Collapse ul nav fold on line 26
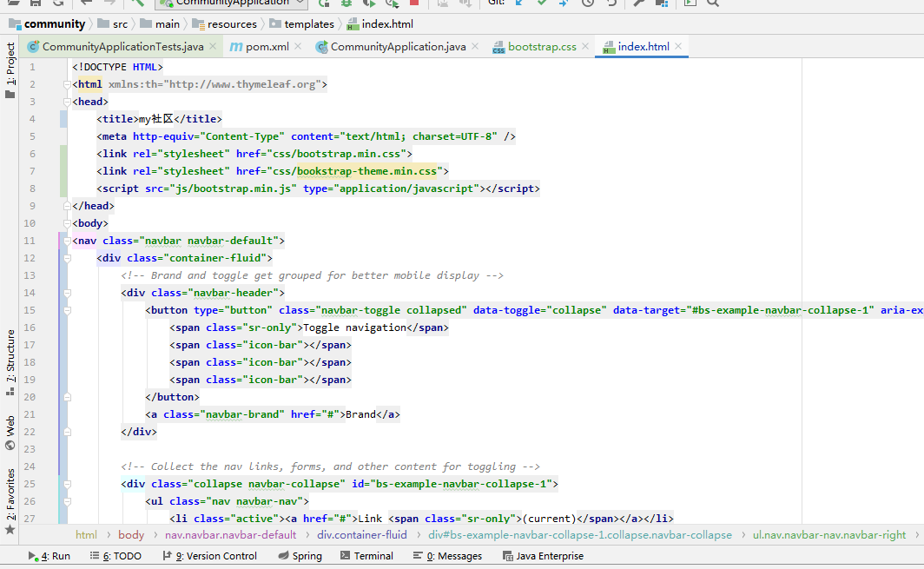Image resolution: width=924 pixels, height=569 pixels. pyautogui.click(x=67, y=502)
